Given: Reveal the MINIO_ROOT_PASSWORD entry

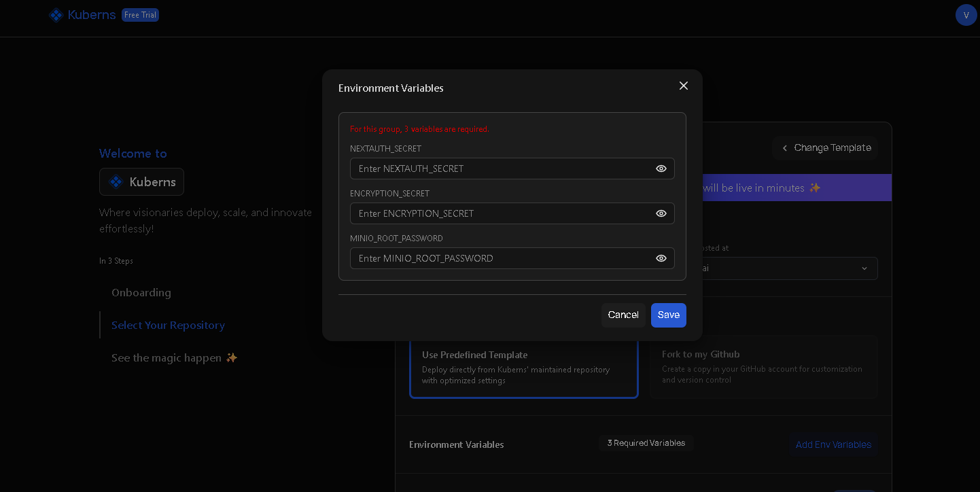Looking at the screenshot, I should click(661, 258).
